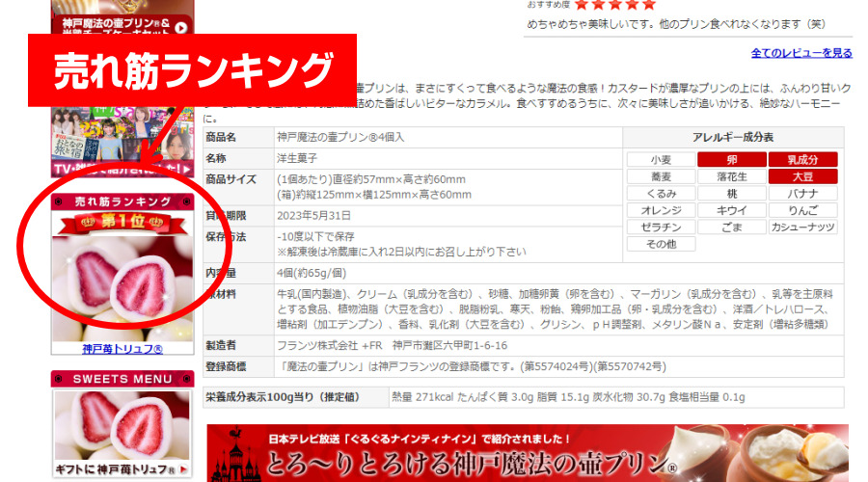The width and height of the screenshot is (868, 482).
Task: Click the highlighted 大豆 allergen cell
Action: [802, 176]
